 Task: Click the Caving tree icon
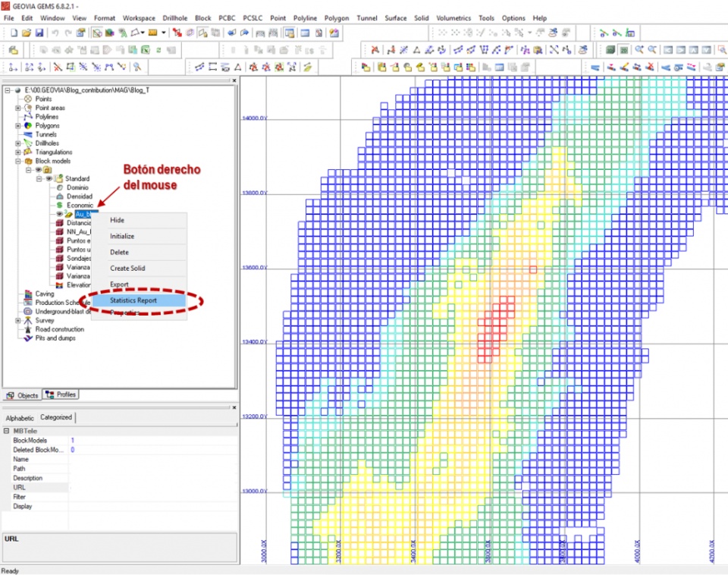click(x=28, y=294)
